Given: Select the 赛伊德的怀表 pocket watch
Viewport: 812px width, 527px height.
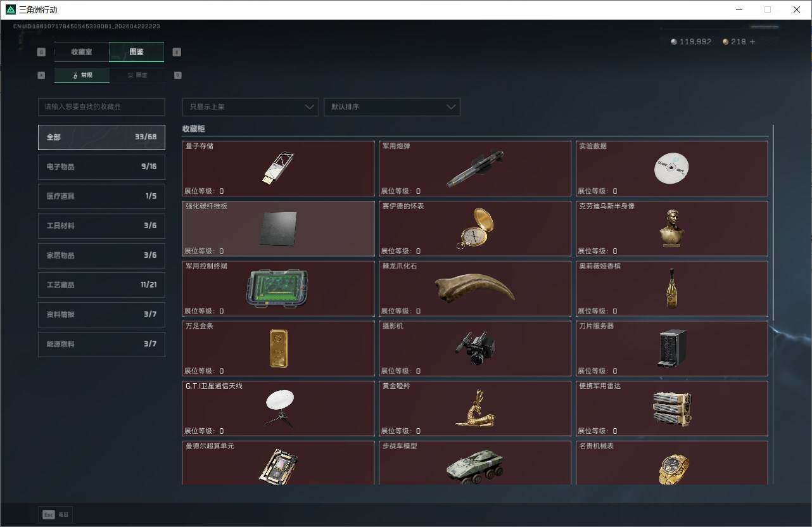Looking at the screenshot, I should pyautogui.click(x=475, y=229).
